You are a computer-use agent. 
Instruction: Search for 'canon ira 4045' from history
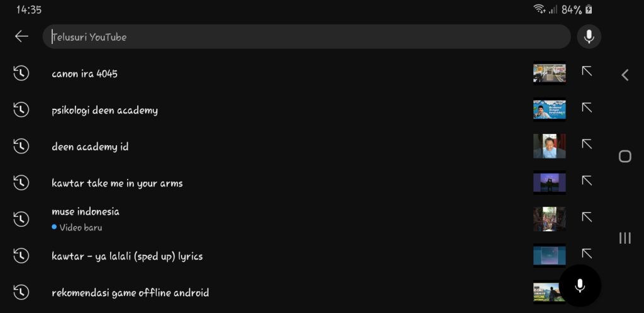[x=85, y=74]
